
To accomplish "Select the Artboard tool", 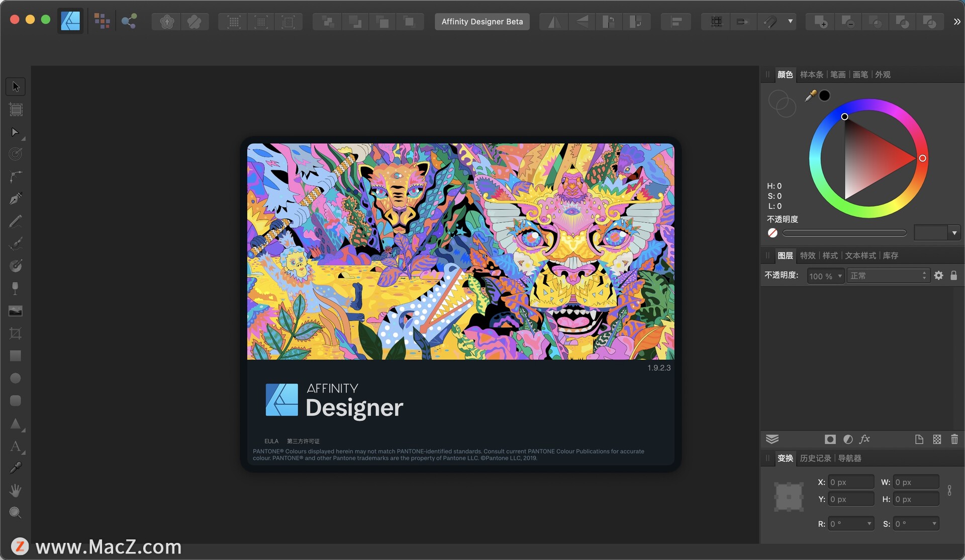I will pyautogui.click(x=16, y=109).
